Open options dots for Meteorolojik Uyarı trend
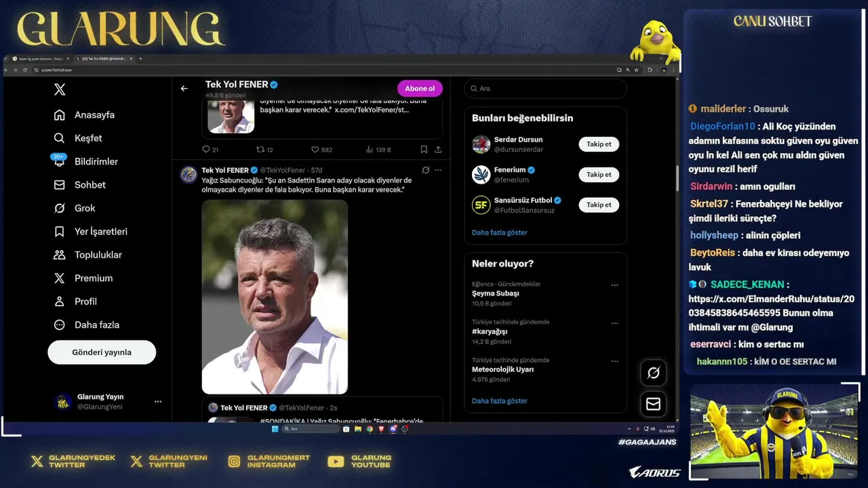Image resolution: width=868 pixels, height=488 pixels. [x=615, y=361]
